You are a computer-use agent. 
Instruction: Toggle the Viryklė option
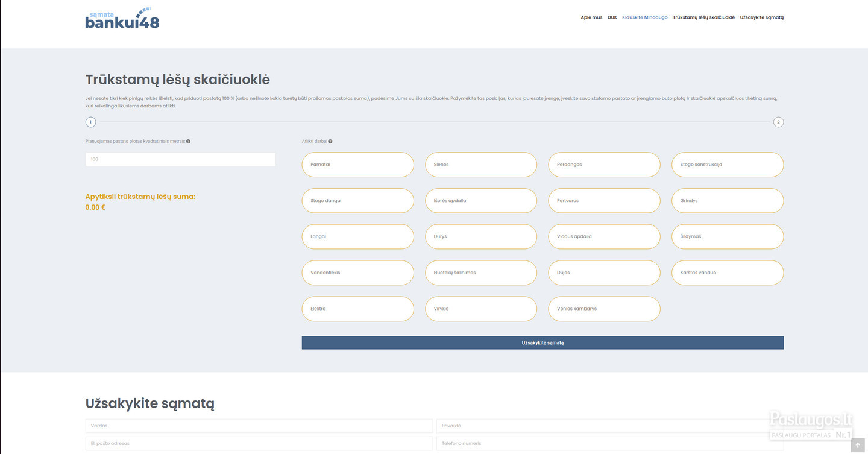click(x=481, y=309)
